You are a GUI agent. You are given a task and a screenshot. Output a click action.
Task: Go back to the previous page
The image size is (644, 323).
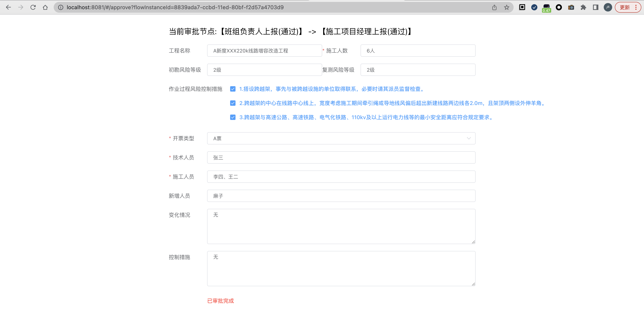[x=8, y=7]
